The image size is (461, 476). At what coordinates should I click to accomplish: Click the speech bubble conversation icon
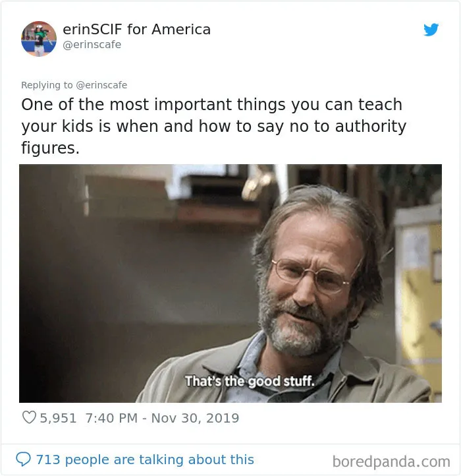click(23, 460)
